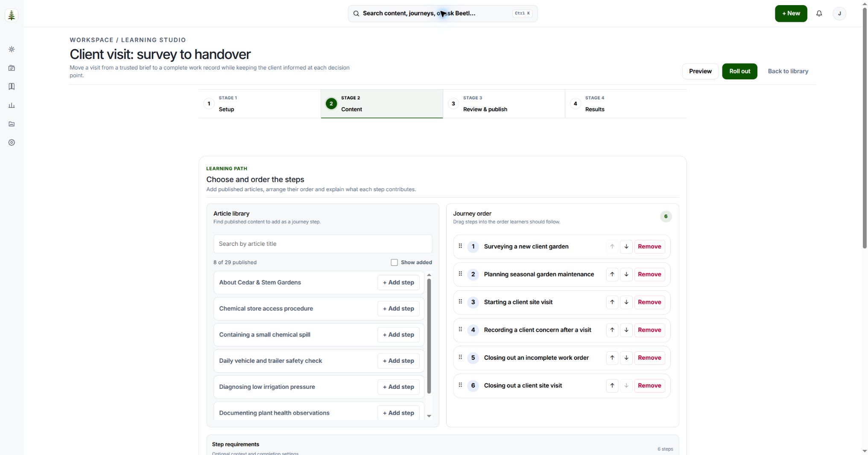
Task: Add 'Documenting plant health observations' as a step
Action: click(x=398, y=413)
